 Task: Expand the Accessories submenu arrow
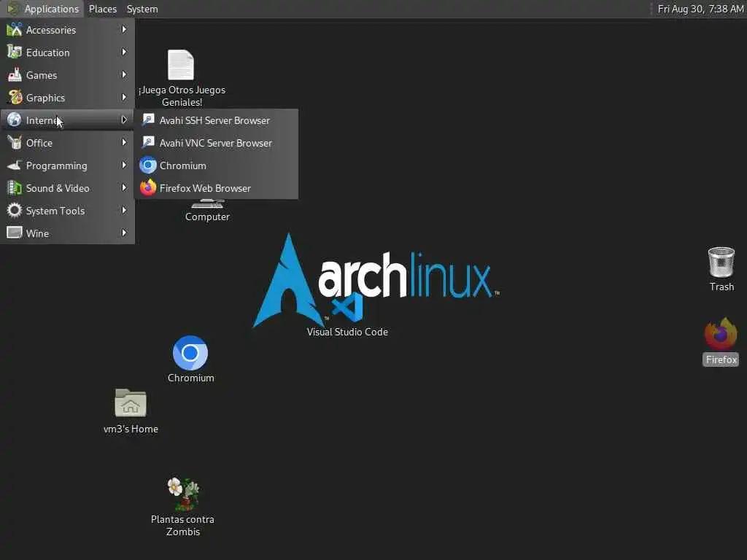(x=124, y=29)
